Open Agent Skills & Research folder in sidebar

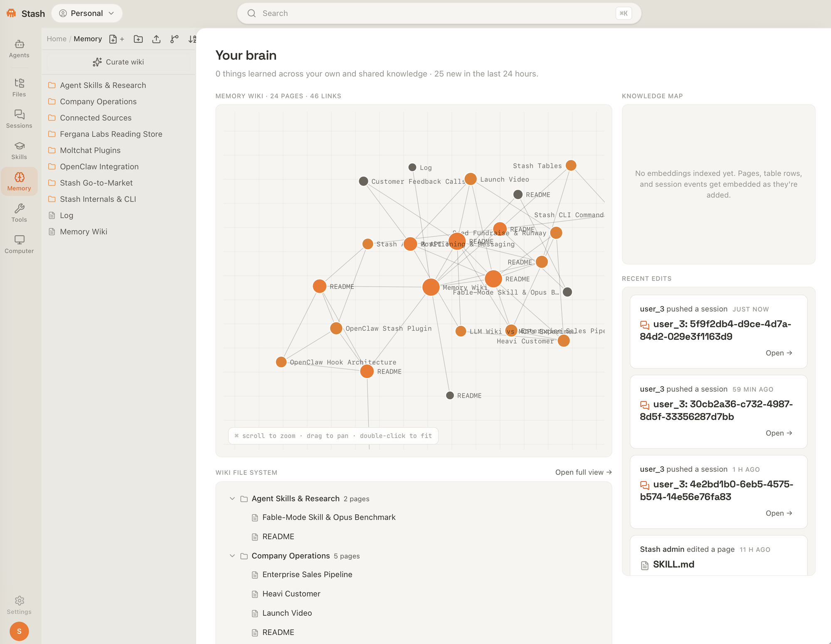[103, 85]
